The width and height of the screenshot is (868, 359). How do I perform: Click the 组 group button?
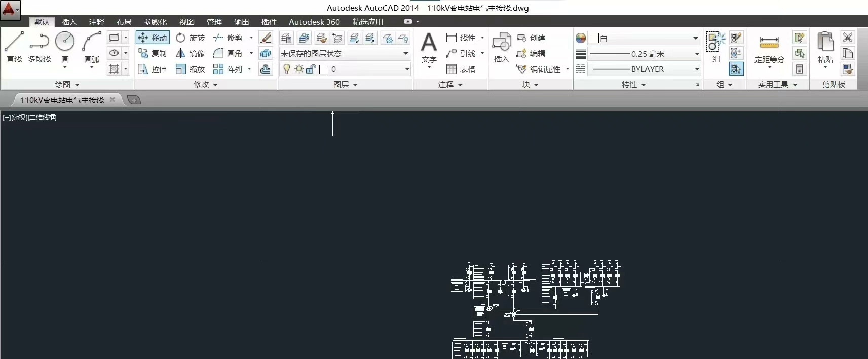point(716,47)
